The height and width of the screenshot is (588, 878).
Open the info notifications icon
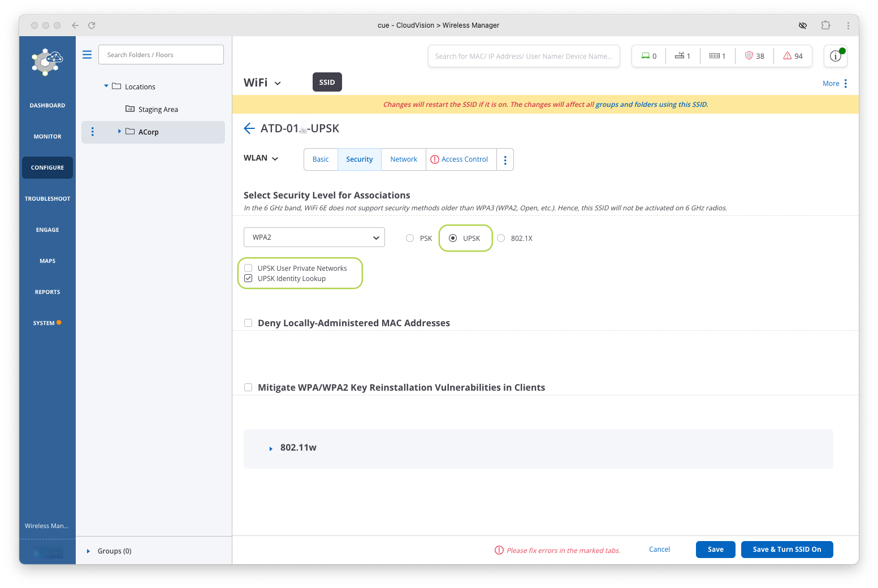[835, 56]
